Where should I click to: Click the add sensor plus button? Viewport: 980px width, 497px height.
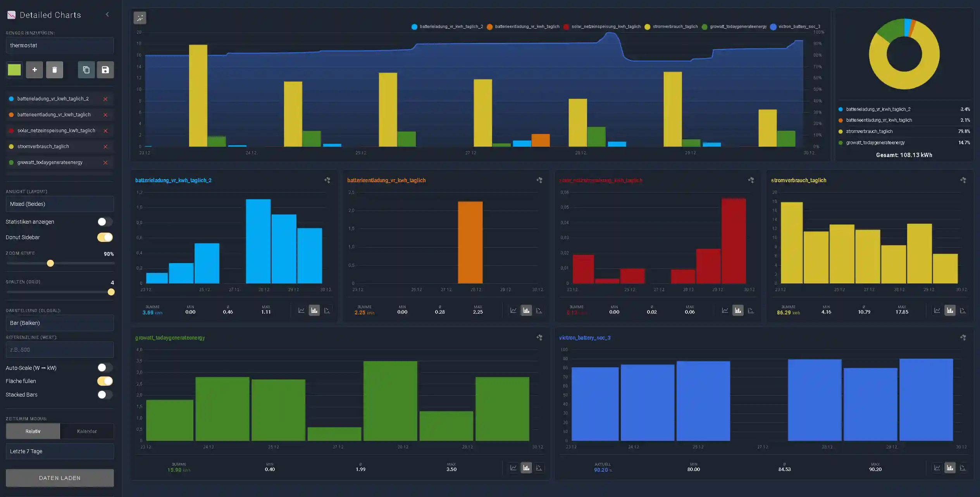(x=34, y=70)
